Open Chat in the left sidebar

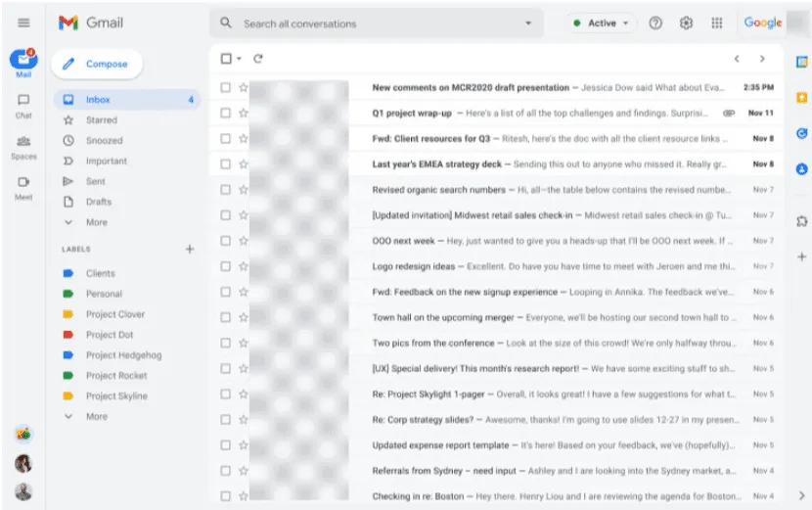23,105
